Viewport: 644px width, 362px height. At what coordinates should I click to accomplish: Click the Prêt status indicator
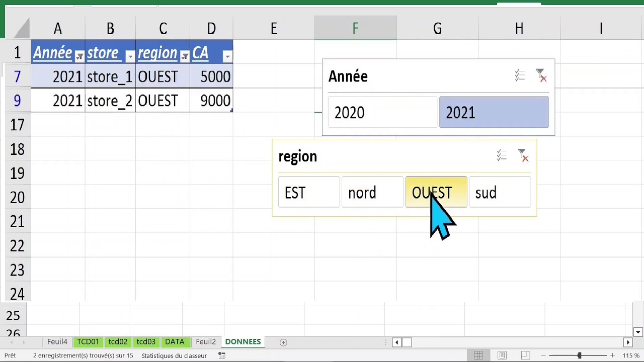click(x=10, y=355)
